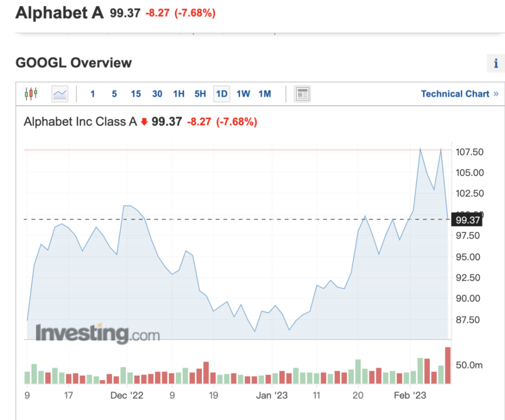505x420 pixels.
Task: Select the 5 minute interval
Action: pos(114,94)
